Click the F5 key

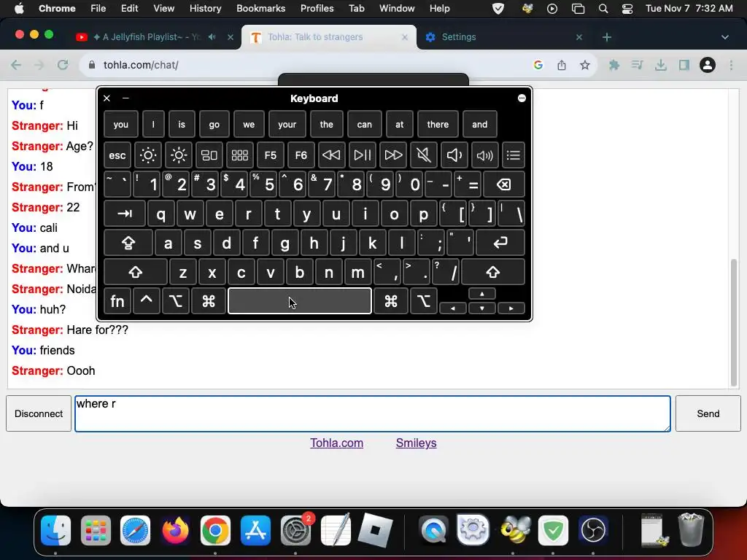[271, 155]
